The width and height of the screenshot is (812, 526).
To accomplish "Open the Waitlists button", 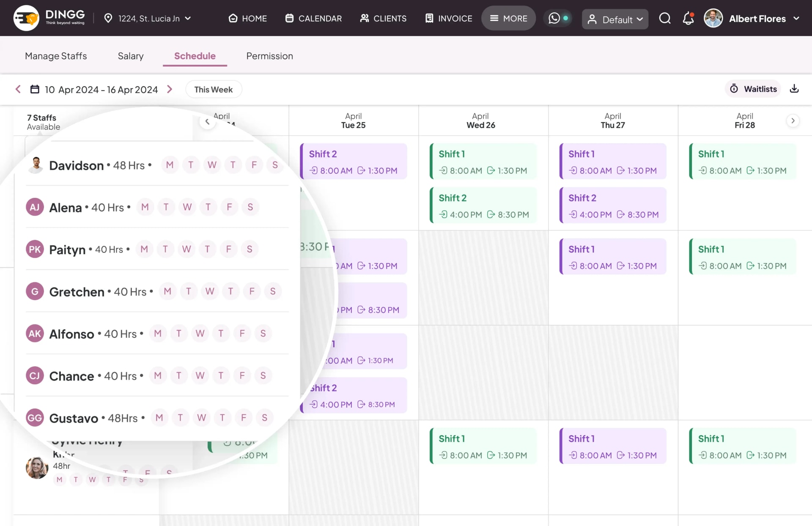I will [753, 89].
